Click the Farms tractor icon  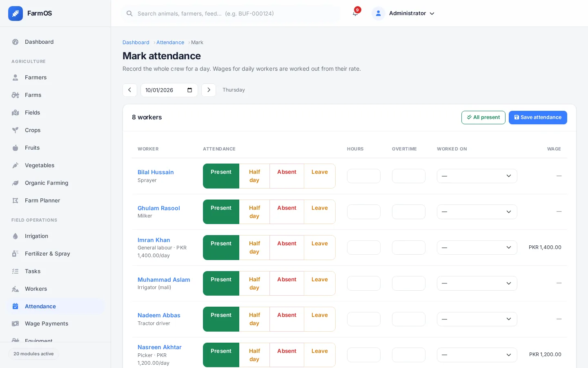[x=16, y=95]
